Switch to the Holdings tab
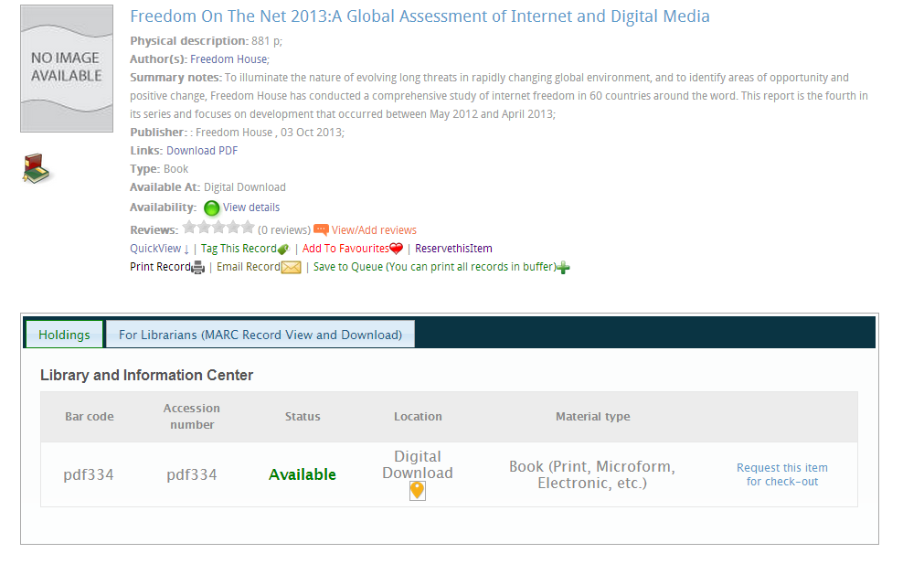924x564 pixels. pyautogui.click(x=64, y=335)
